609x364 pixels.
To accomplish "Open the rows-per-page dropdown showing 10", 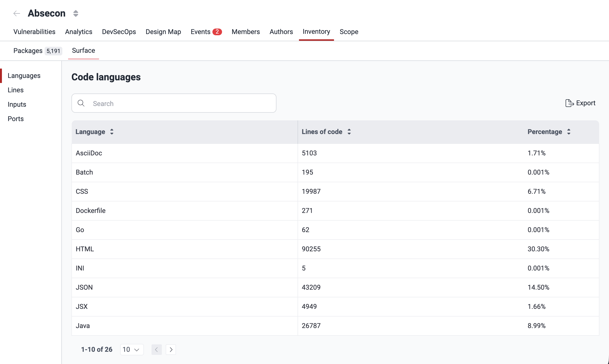I will [131, 349].
